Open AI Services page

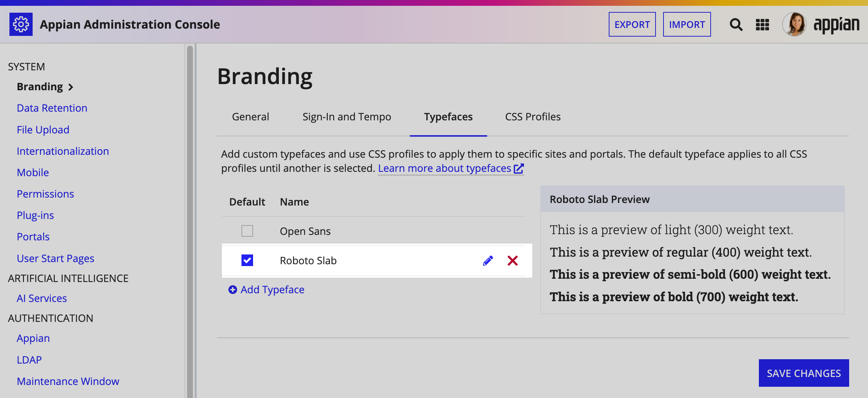pyautogui.click(x=42, y=298)
